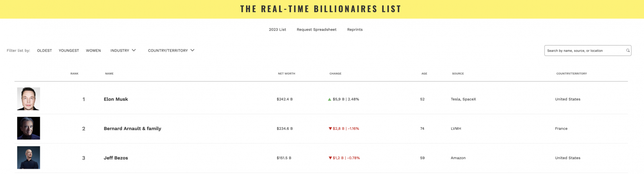Expand the Country/Territory filter dropdown

[x=171, y=51]
